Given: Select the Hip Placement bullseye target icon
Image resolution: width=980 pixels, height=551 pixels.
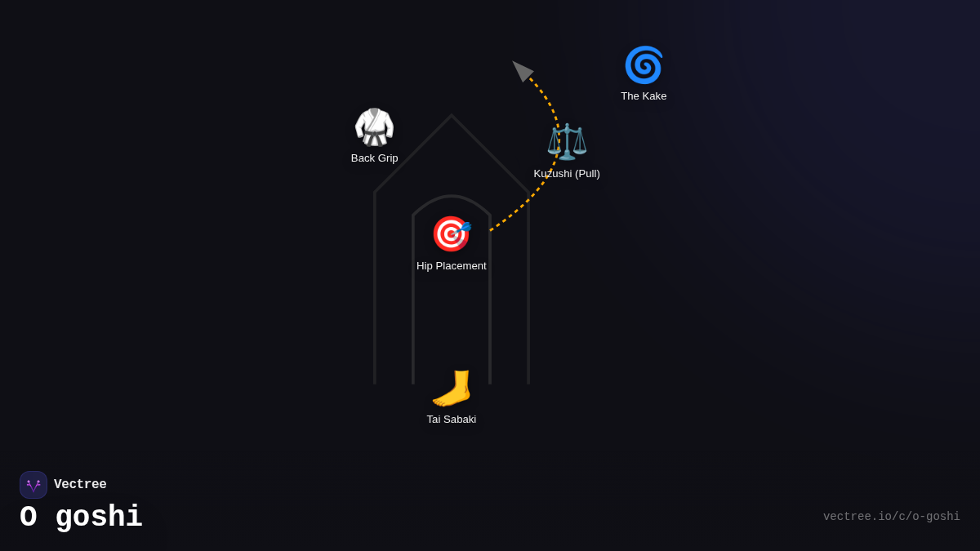Looking at the screenshot, I should pyautogui.click(x=451, y=234).
